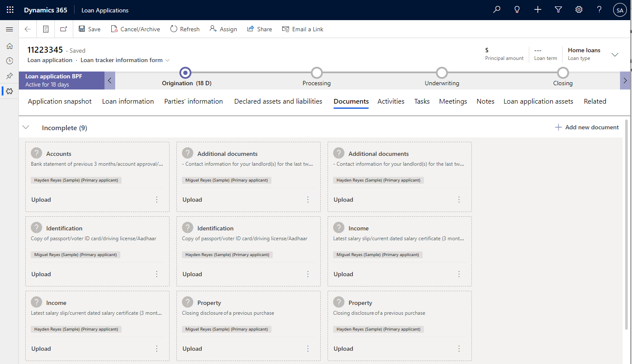Open more options on Hayden's Property card
Image resolution: width=632 pixels, height=364 pixels.
(x=459, y=349)
